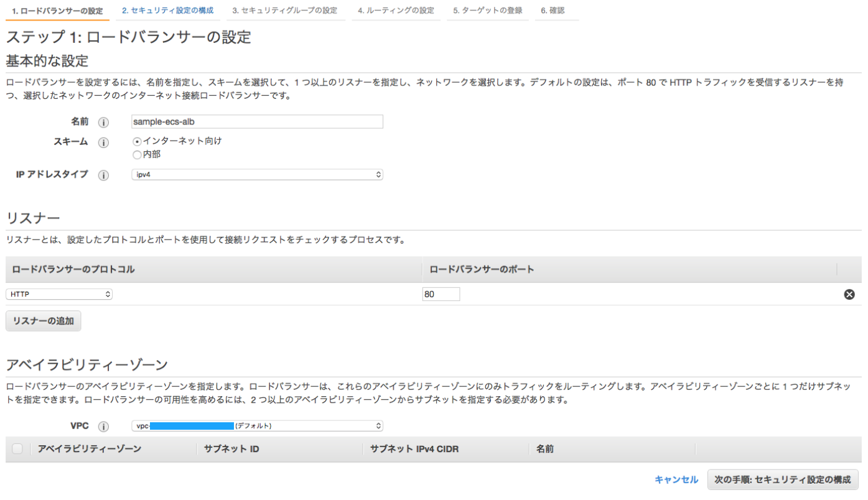868x500 pixels.
Task: Click the 名前 column header in the subnet table
Action: coord(545,448)
